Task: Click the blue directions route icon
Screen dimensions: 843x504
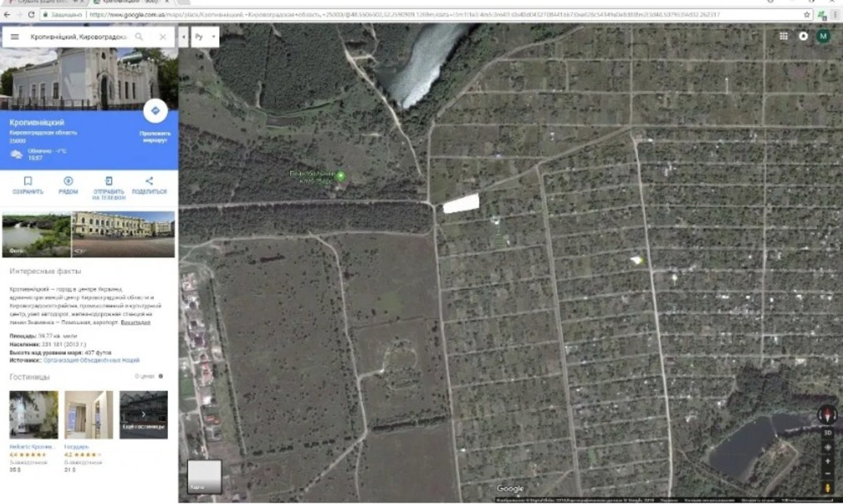Action: (x=155, y=111)
